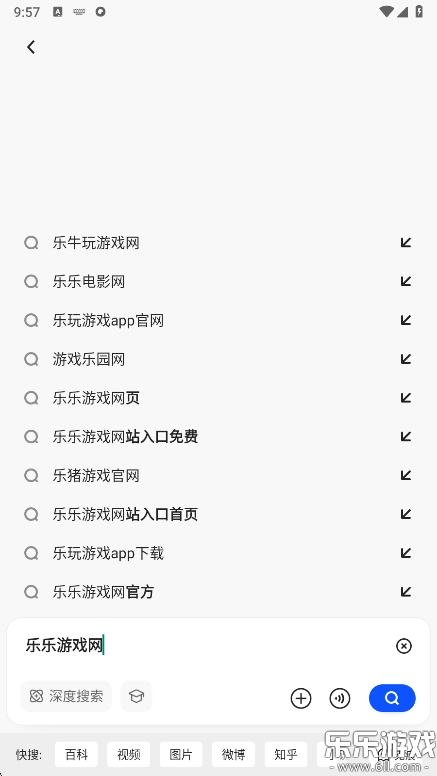Viewport: 437px width, 776px height.
Task: Open the 百科 quick search tab
Action: 76,755
